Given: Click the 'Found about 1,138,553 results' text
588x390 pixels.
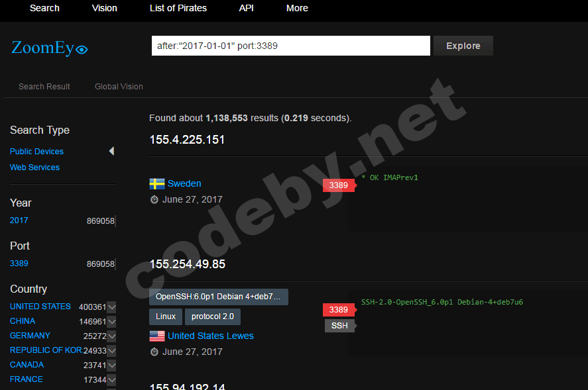Looking at the screenshot, I should [x=214, y=118].
